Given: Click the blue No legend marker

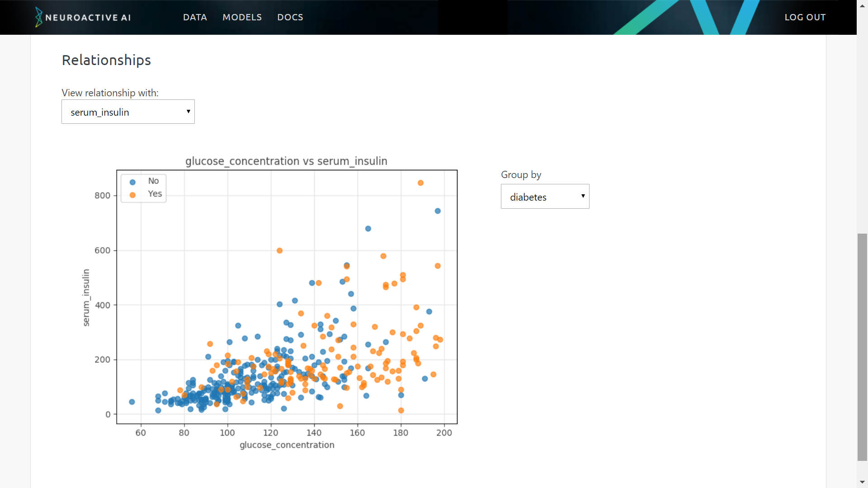Looking at the screenshot, I should [x=132, y=182].
